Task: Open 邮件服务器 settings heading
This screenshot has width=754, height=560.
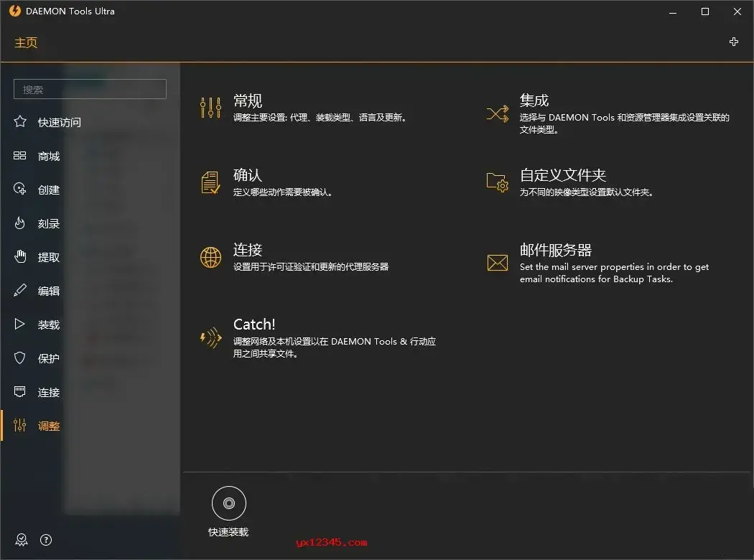Action: 556,250
